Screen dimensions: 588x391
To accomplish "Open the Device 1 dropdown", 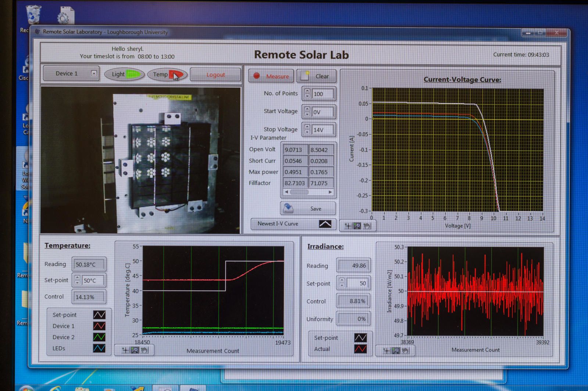I will (x=94, y=73).
